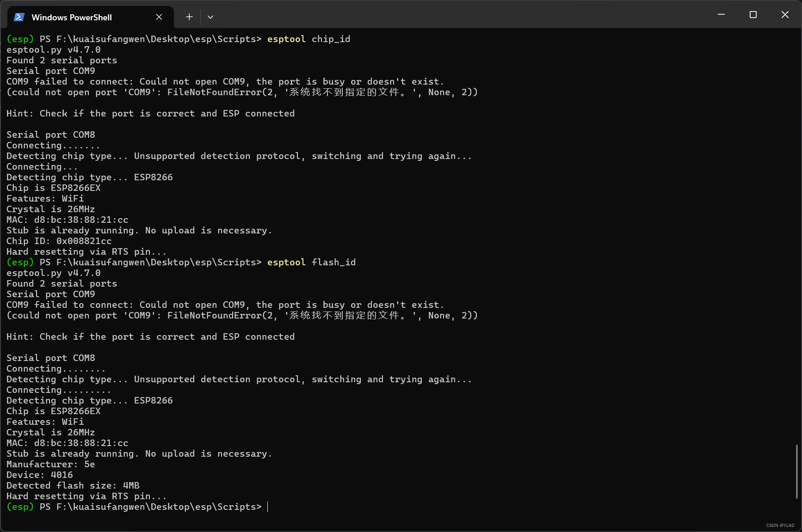Click the 'Device: 4016' line

[x=39, y=475]
